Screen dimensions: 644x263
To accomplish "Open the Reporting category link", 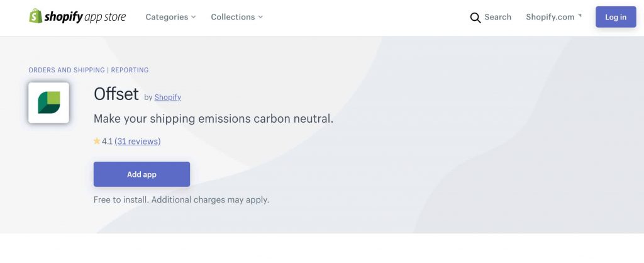I will click(130, 70).
